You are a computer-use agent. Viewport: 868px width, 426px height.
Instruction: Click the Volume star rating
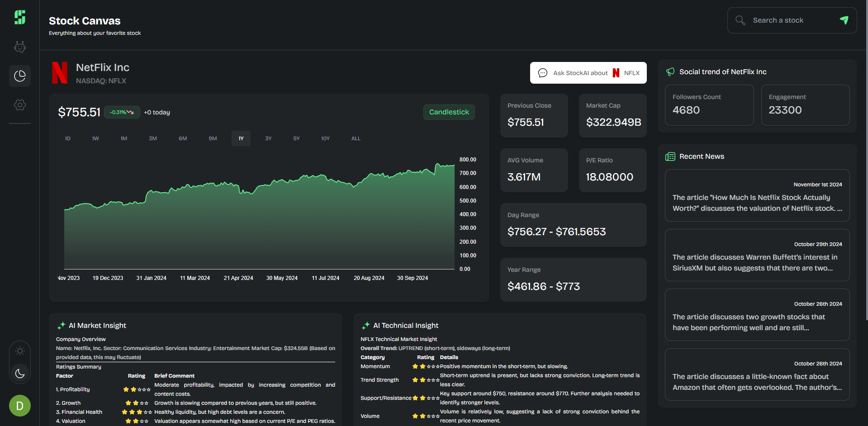[426, 416]
